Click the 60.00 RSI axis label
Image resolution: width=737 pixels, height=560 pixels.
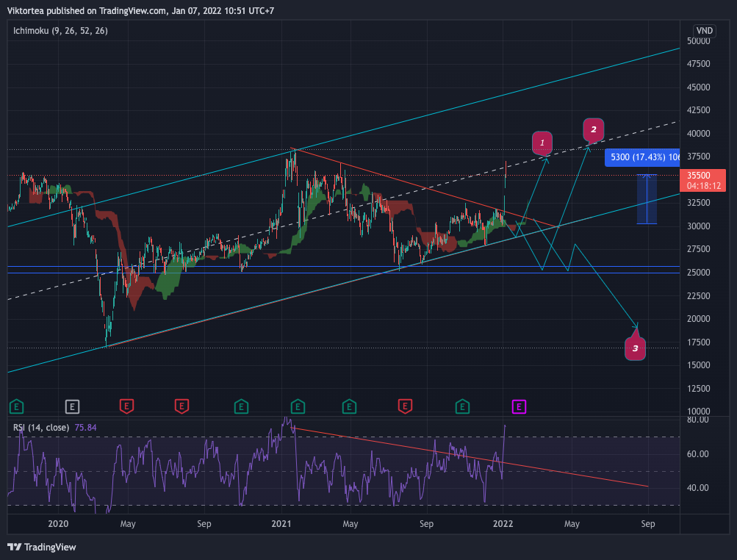click(x=697, y=453)
